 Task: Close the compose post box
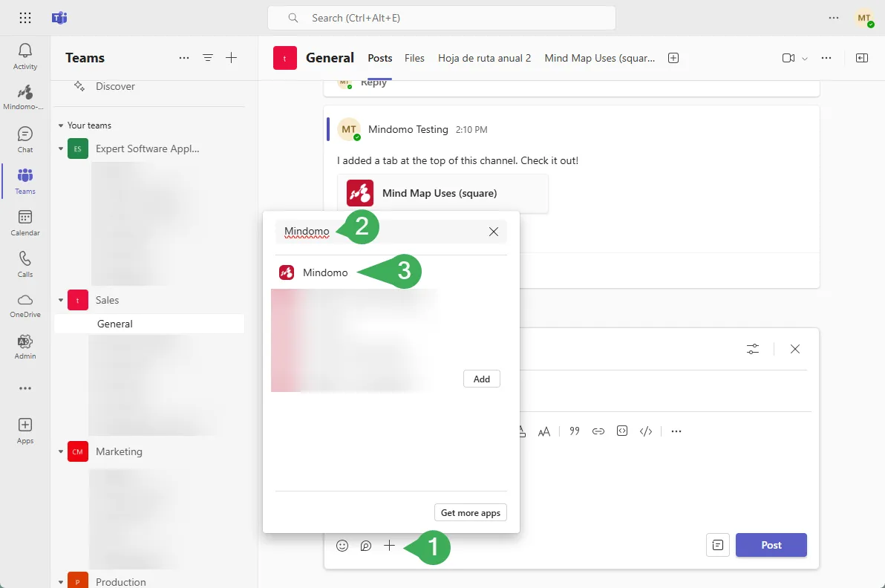tap(795, 349)
